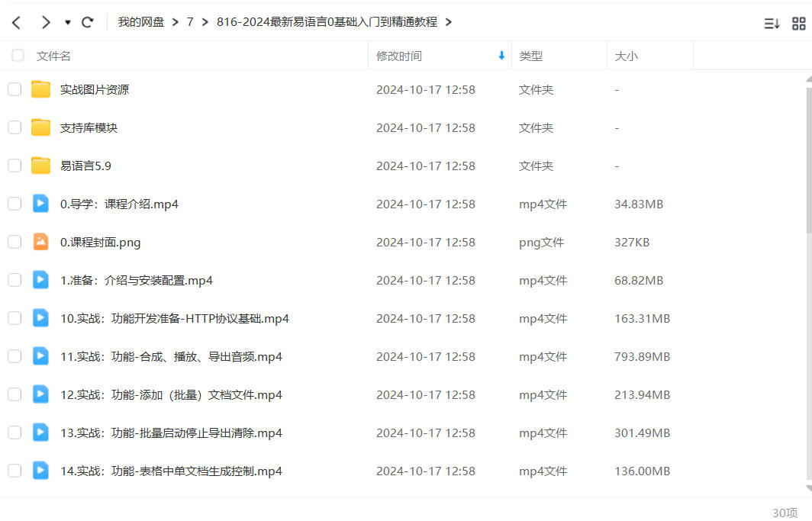
Task: Select file name 0.课程封面.png
Action: click(101, 242)
